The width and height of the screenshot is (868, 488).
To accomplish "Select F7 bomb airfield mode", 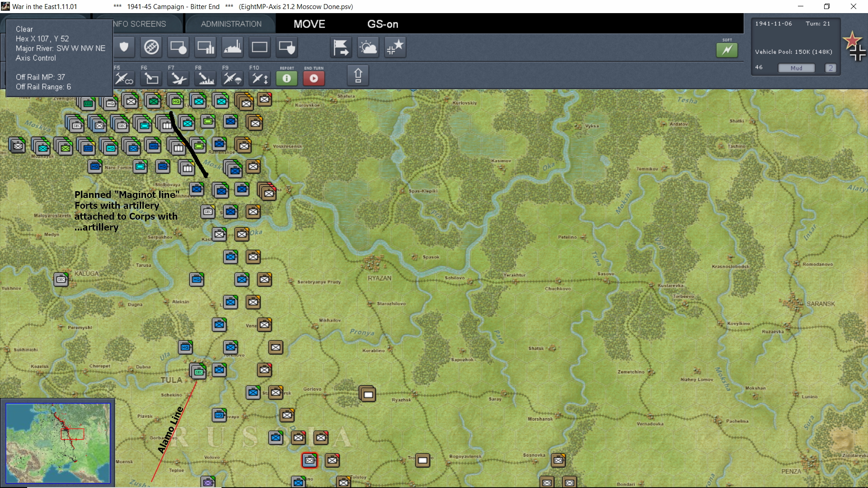I will [x=178, y=78].
